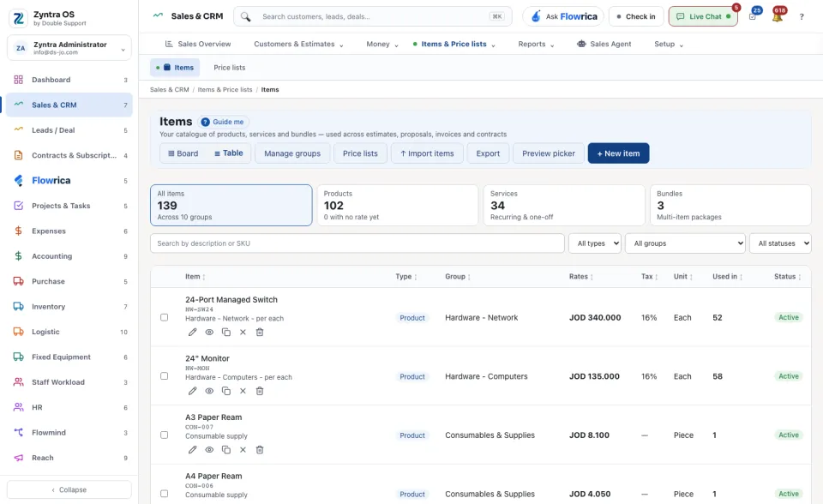Check the A3 Paper Ream checkbox
The image size is (823, 504).
coord(165,435)
